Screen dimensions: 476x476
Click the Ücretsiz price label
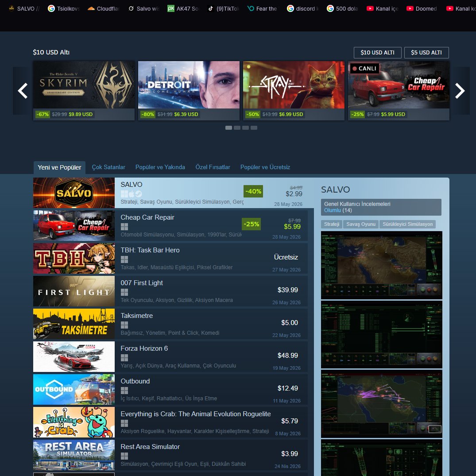coord(286,257)
